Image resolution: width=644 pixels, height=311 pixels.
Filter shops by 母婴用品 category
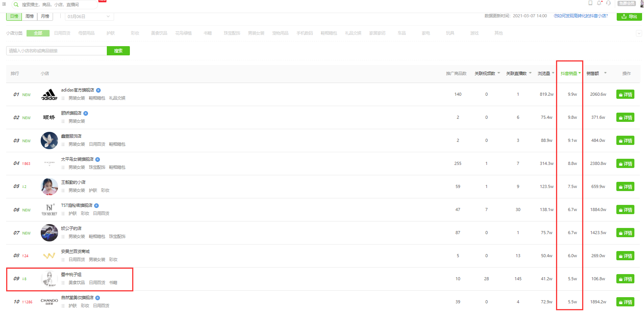(x=86, y=33)
